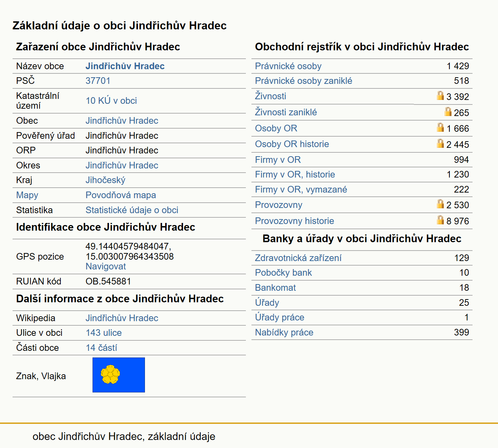The width and height of the screenshot is (498, 448).
Task: Open Právnické osoby link
Action: [288, 66]
